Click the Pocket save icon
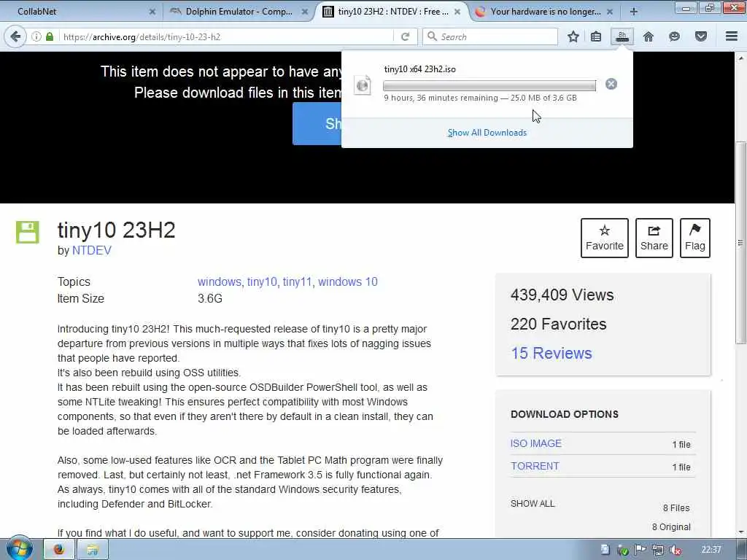The image size is (747, 560). click(x=701, y=36)
